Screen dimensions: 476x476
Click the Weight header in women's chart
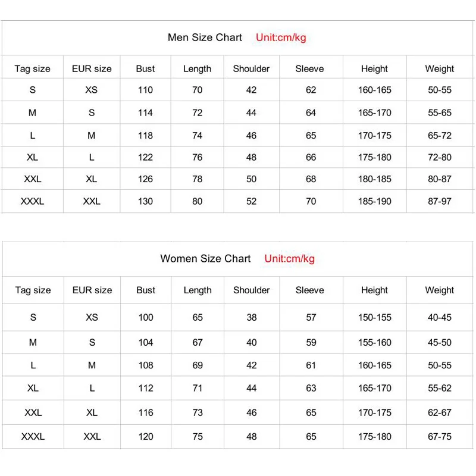pyautogui.click(x=439, y=290)
